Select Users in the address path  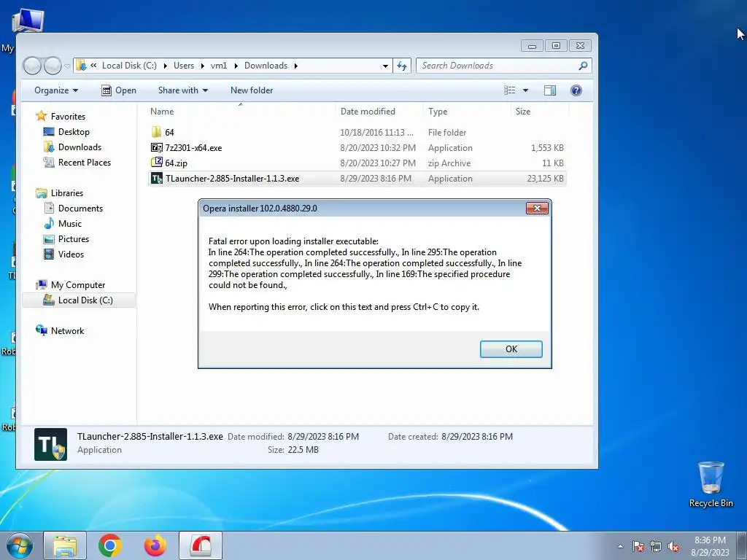183,66
